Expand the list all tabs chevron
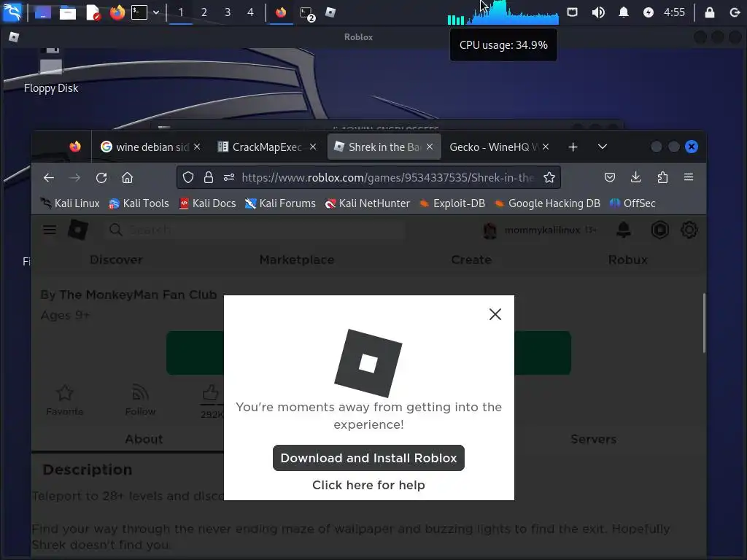The width and height of the screenshot is (747, 560). click(602, 147)
